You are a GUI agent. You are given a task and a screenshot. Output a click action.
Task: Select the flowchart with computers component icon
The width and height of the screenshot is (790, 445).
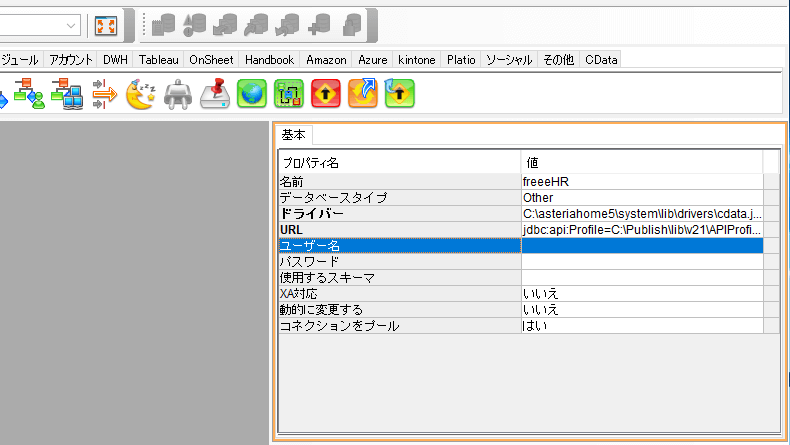pyautogui.click(x=67, y=94)
